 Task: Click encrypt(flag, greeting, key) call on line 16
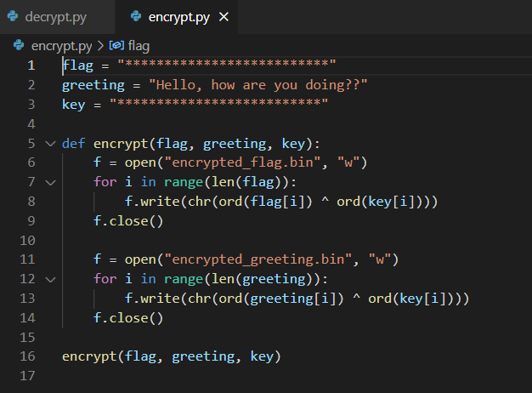click(172, 356)
